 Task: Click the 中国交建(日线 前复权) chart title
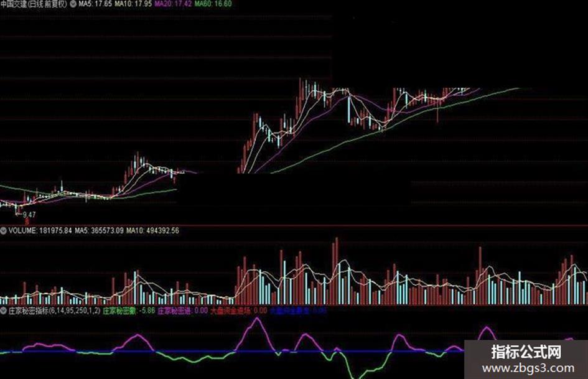[34, 4]
